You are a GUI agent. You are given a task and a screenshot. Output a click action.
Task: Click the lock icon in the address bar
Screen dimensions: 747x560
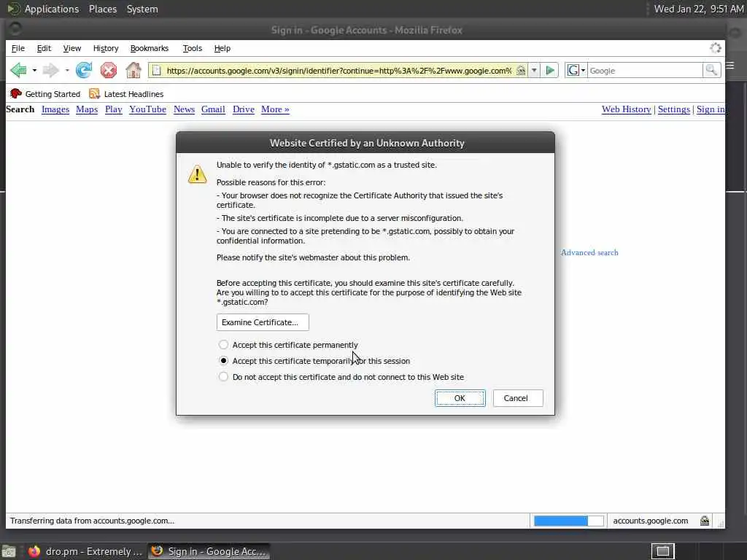tap(521, 71)
